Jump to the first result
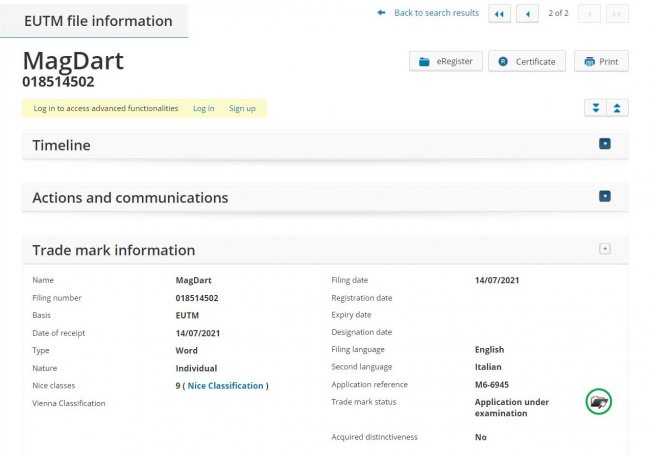The width and height of the screenshot is (650, 456). tap(498, 13)
